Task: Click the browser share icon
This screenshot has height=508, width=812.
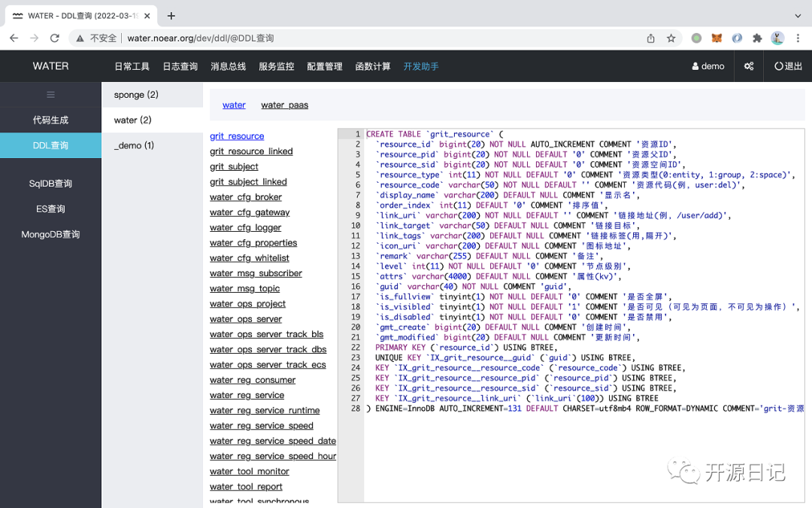Action: pyautogui.click(x=650, y=38)
